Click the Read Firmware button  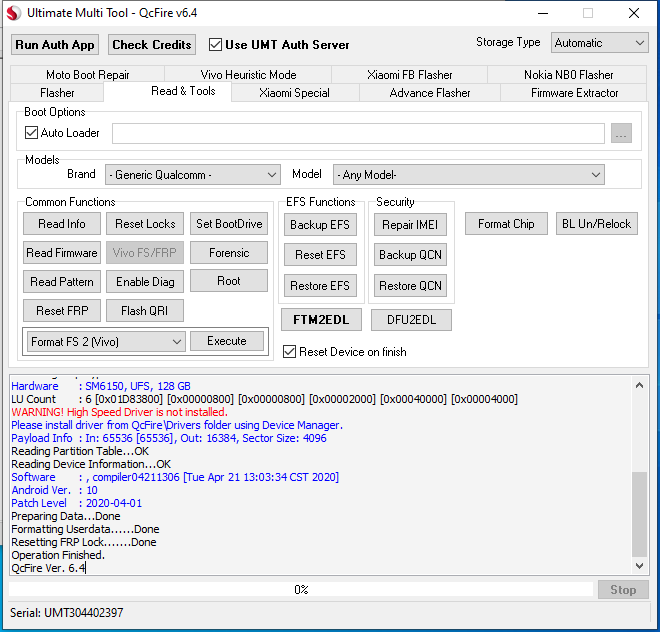62,253
